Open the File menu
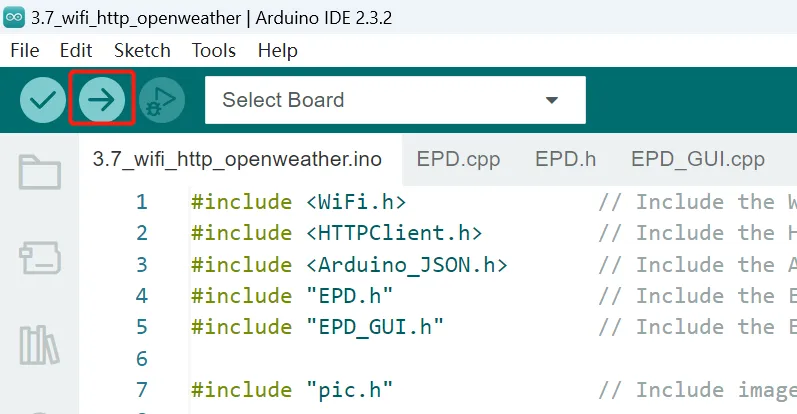 tap(24, 50)
